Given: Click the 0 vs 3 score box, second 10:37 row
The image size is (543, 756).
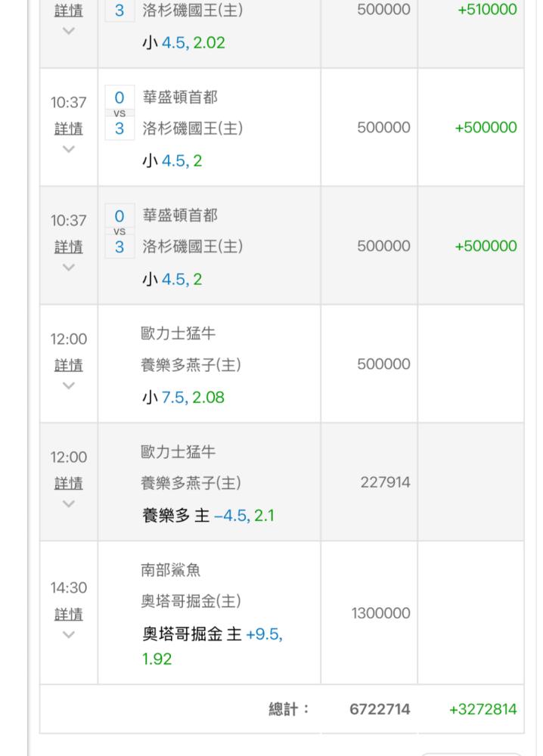Looking at the screenshot, I should click(119, 231).
